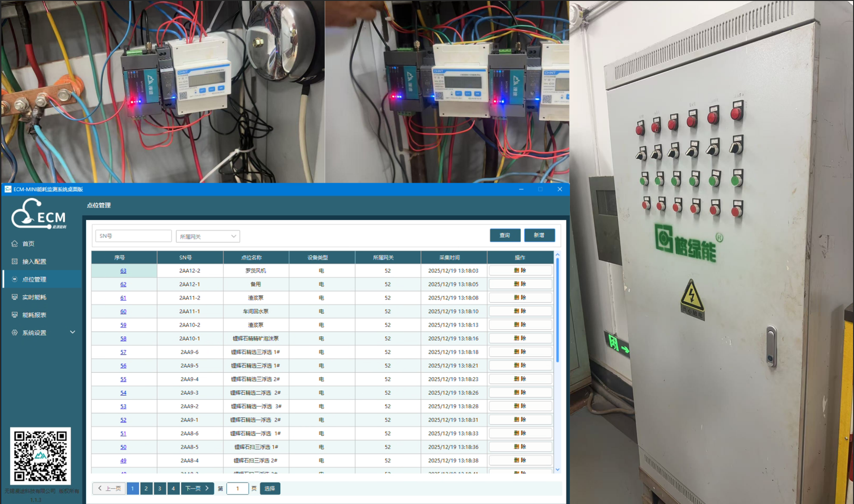Click the scrollbar down arrow of the table
Image resolution: width=854 pixels, height=504 pixels.
pos(557,470)
